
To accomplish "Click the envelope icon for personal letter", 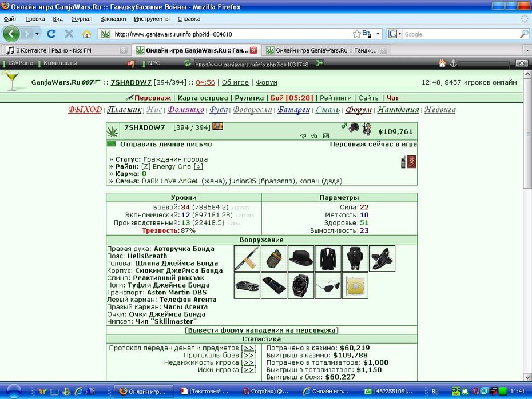I will tap(112, 144).
